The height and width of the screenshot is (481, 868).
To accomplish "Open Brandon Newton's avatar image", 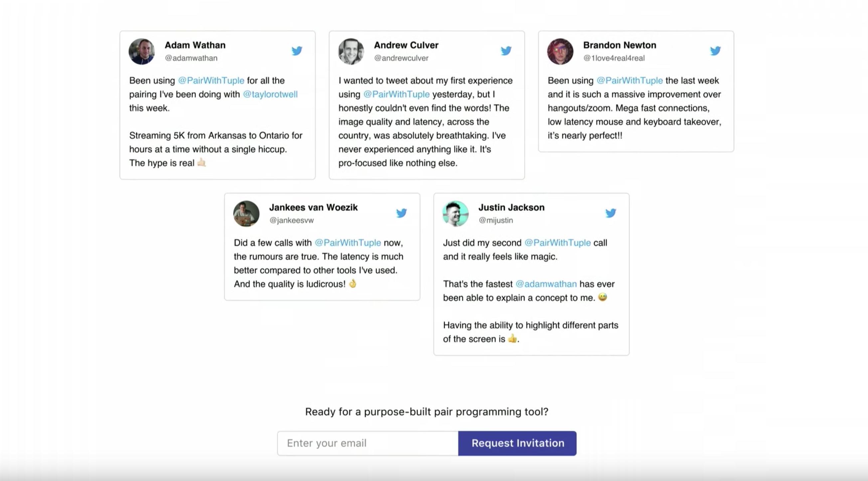I will tap(560, 51).
